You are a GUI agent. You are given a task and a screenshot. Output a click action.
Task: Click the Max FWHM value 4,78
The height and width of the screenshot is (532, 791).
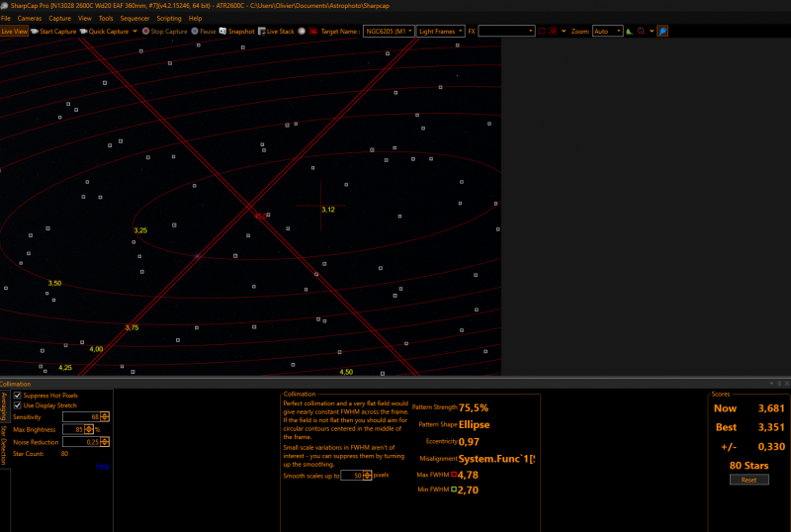coord(468,475)
